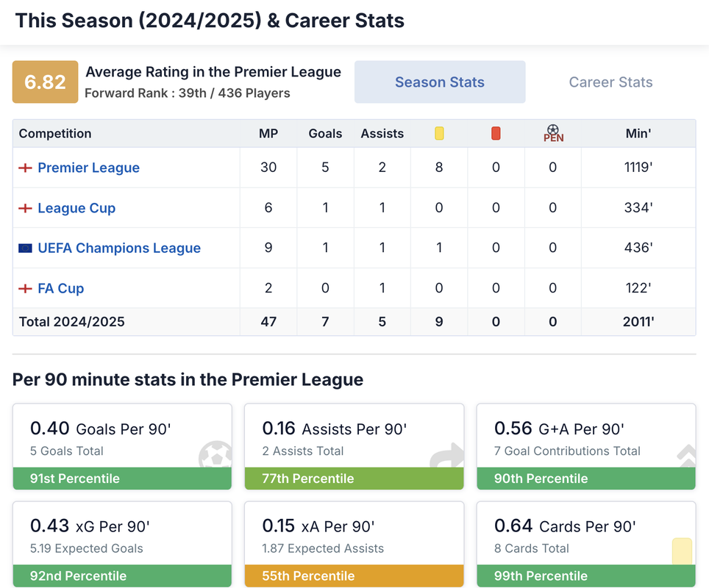Image resolution: width=709 pixels, height=588 pixels.
Task: Click the red card column icon
Action: (x=496, y=134)
